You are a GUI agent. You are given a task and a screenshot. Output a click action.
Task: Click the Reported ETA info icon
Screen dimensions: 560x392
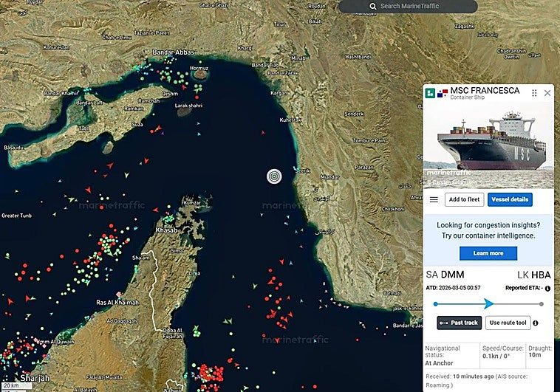[547, 289]
